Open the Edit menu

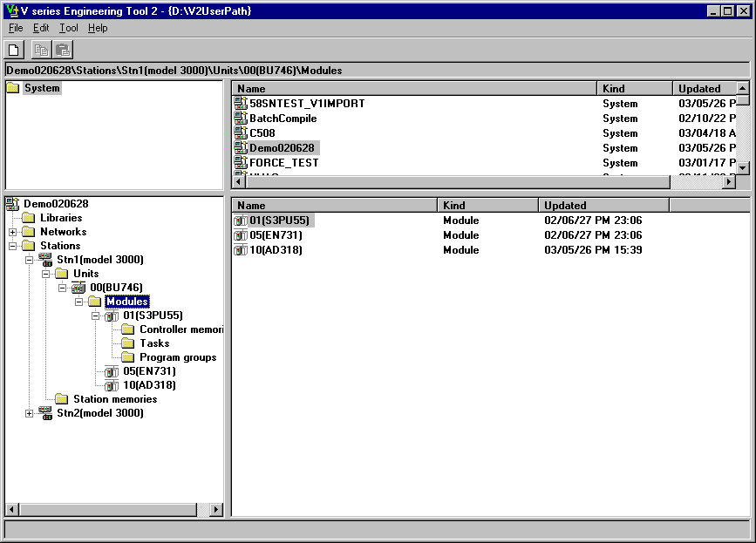[x=41, y=28]
